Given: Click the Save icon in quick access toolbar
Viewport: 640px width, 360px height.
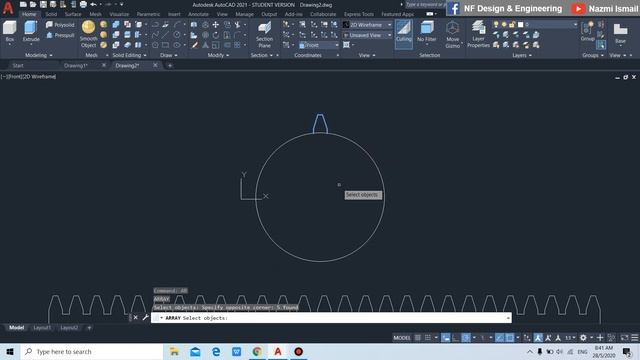Looking at the screenshot, I should 43,4.
